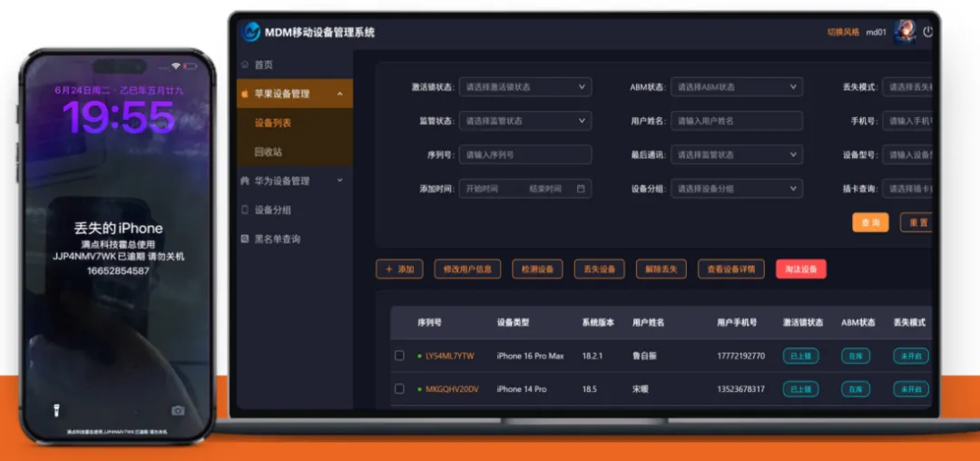Click the 结束时间 date field
Screen dimensions: 980x461
pyautogui.click(x=545, y=189)
